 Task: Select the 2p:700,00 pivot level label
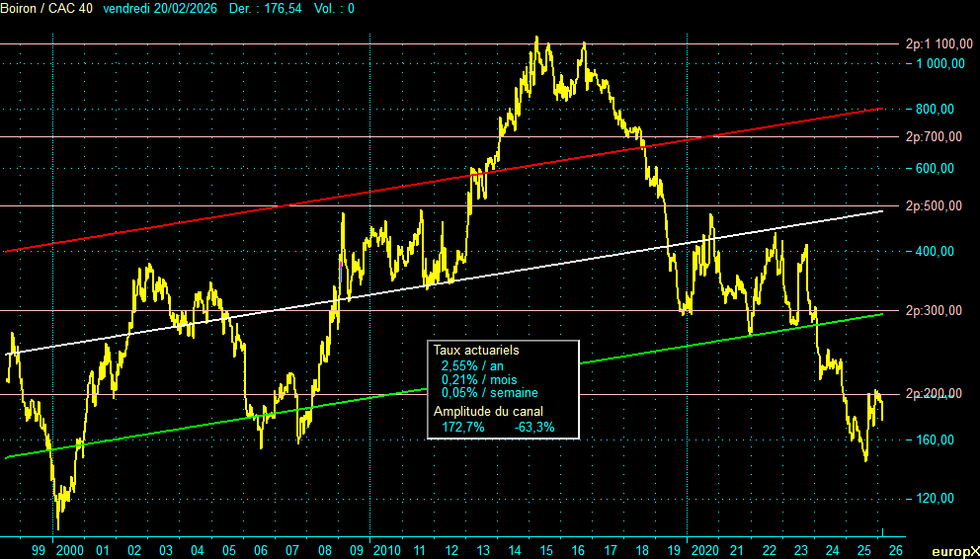934,137
